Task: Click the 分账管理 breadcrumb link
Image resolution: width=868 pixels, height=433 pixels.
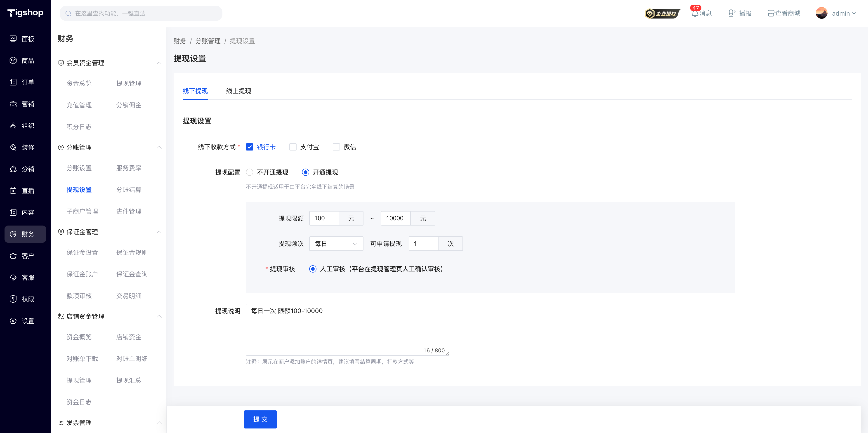Action: (208, 41)
